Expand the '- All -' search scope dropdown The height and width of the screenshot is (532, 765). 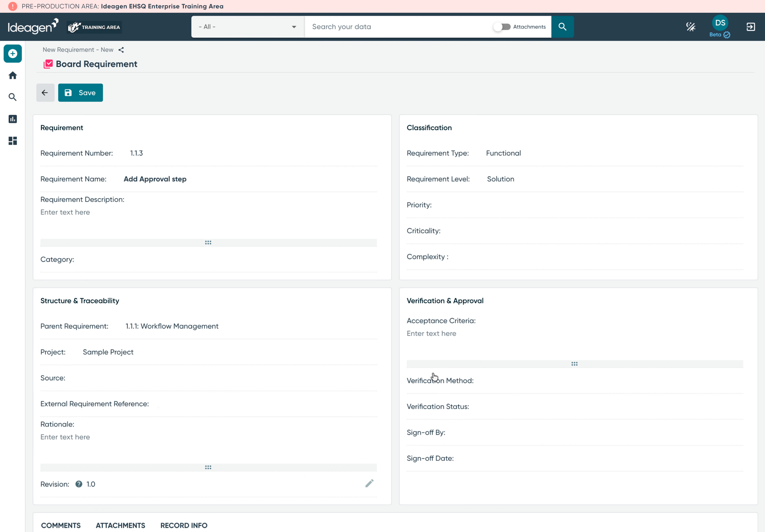point(247,27)
